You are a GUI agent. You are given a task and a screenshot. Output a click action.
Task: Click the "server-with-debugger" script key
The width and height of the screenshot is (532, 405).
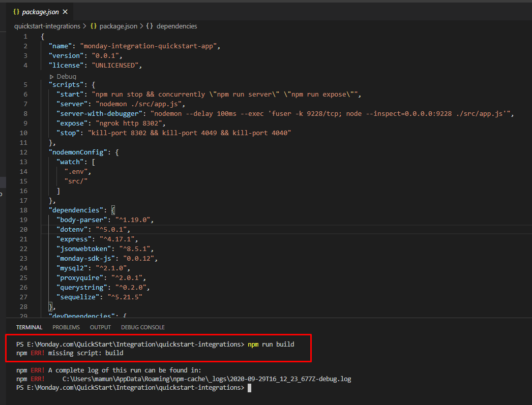[99, 113]
